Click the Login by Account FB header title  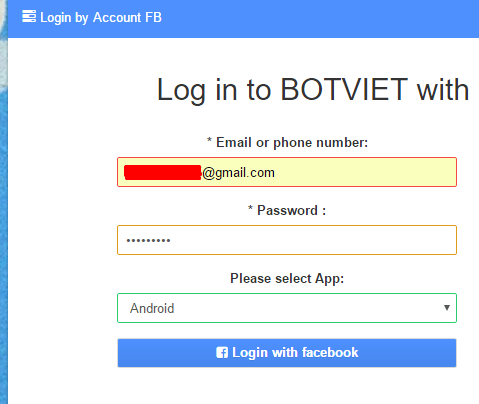pos(101,17)
